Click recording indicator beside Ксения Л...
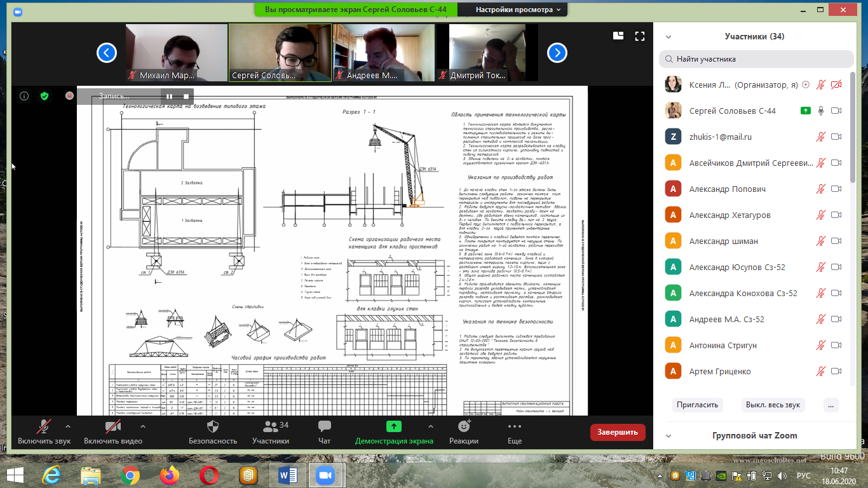Image resolution: width=868 pixels, height=488 pixels. tap(806, 85)
